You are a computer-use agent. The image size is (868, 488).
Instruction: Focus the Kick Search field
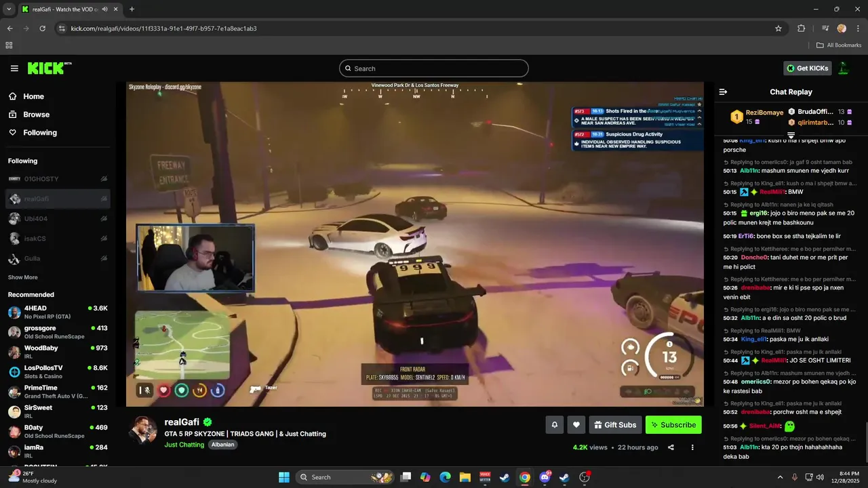click(434, 68)
